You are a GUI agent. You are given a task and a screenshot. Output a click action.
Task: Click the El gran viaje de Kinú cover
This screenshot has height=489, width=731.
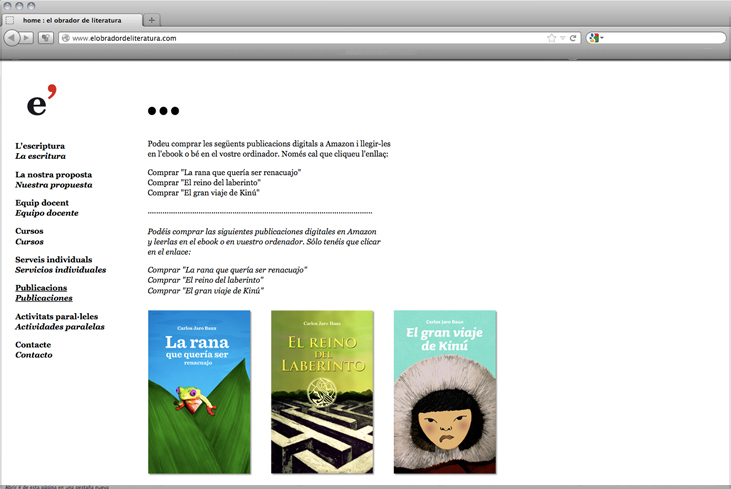(445, 392)
